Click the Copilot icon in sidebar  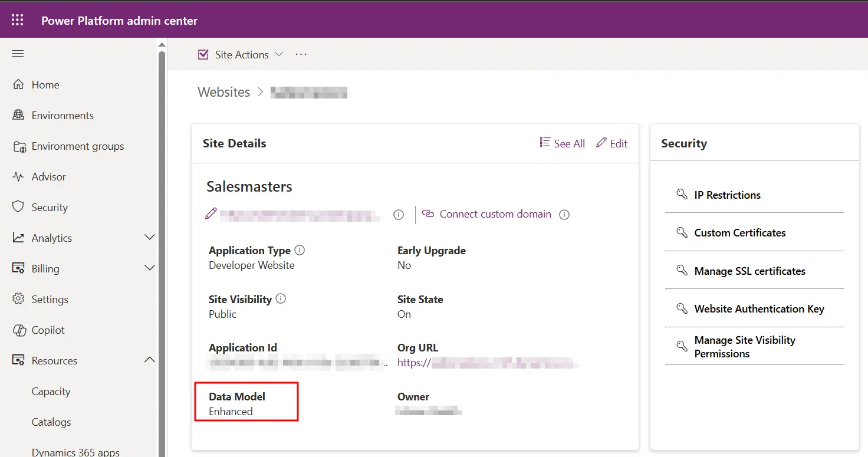click(x=19, y=330)
